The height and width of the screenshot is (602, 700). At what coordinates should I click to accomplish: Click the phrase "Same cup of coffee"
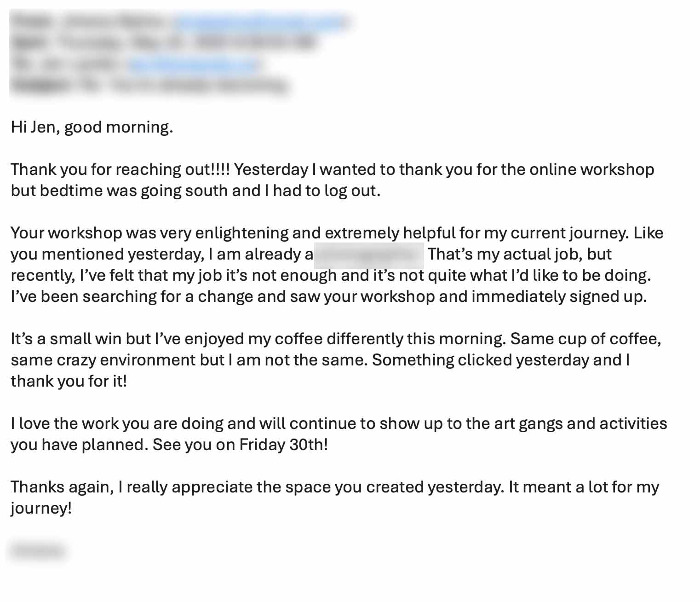click(585, 339)
